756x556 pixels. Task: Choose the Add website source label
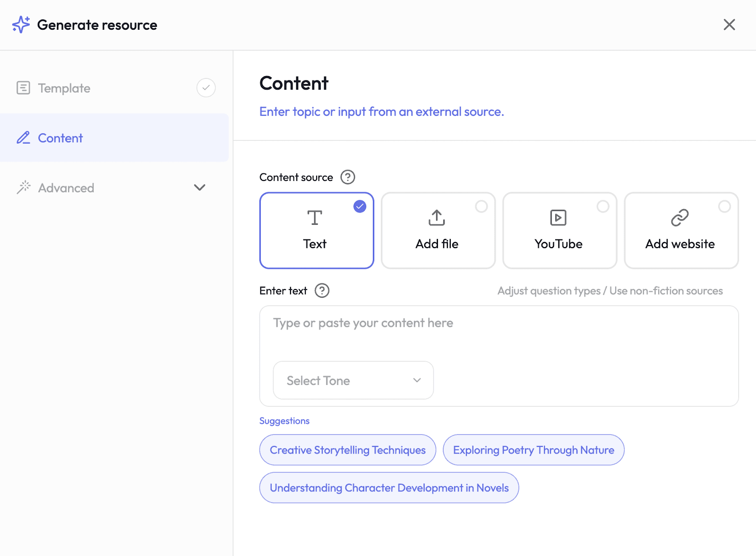(x=680, y=244)
